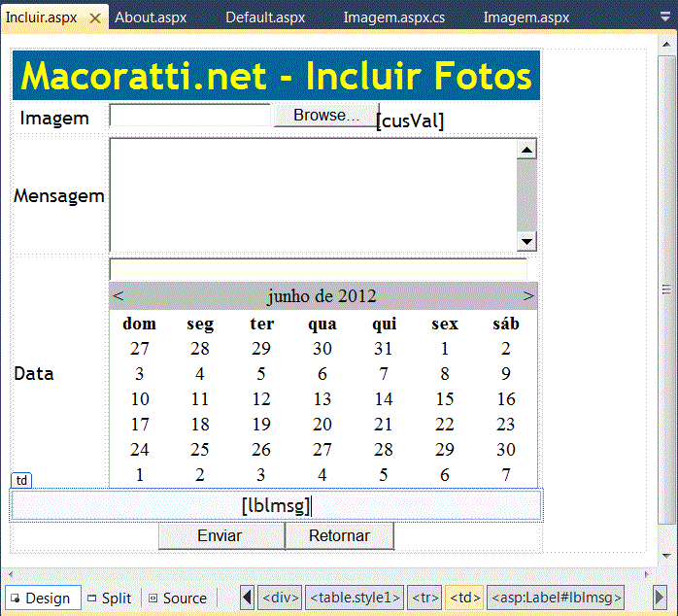This screenshot has height=616, width=678.
Task: Go to next month in calendar
Action: (x=528, y=296)
